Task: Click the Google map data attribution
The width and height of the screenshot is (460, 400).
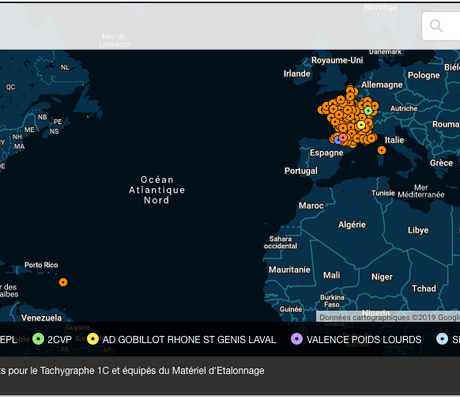Action: pyautogui.click(x=389, y=317)
